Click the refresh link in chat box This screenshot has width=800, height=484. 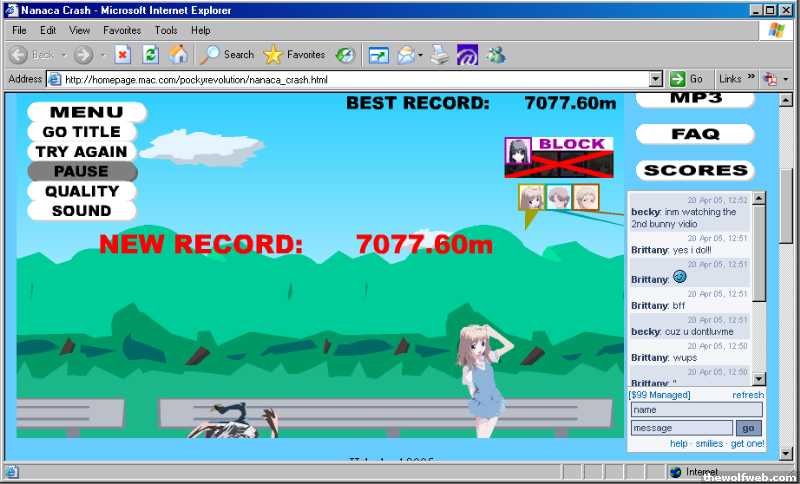point(747,396)
